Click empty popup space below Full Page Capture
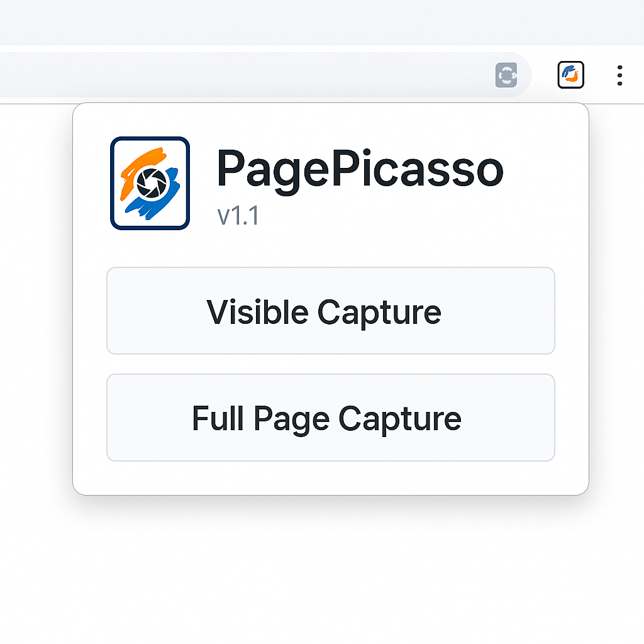644x644 pixels. click(330, 478)
